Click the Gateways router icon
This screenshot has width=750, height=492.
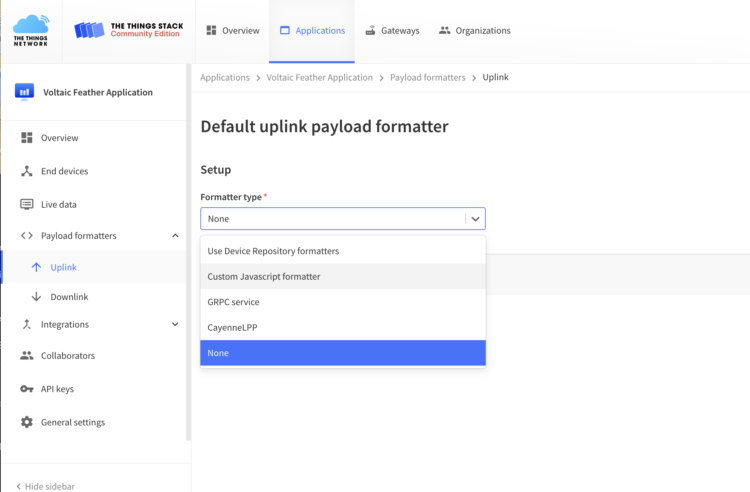pyautogui.click(x=370, y=31)
